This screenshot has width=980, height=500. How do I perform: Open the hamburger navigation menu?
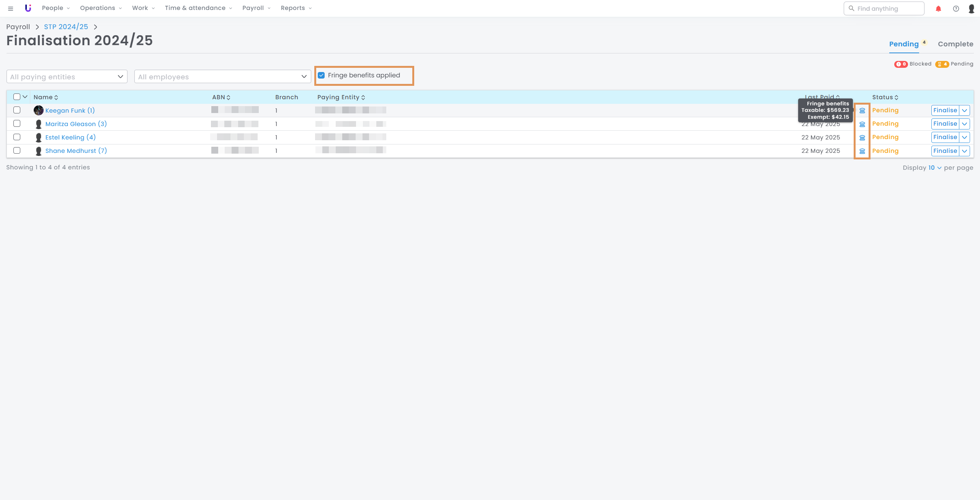(11, 8)
